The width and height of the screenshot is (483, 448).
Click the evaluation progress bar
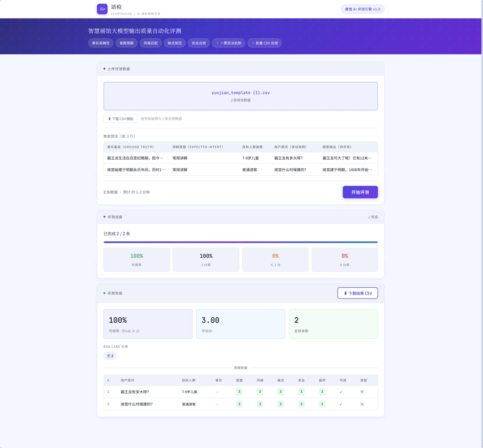coord(240,242)
